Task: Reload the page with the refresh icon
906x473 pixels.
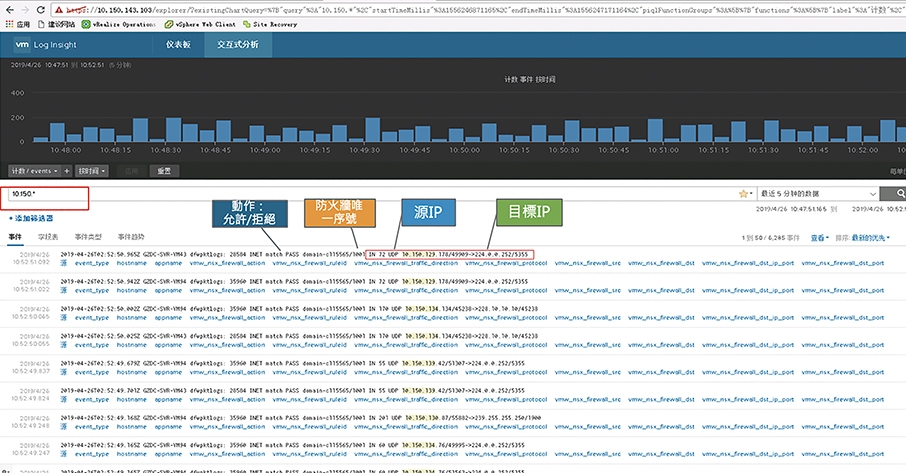Action: point(40,10)
